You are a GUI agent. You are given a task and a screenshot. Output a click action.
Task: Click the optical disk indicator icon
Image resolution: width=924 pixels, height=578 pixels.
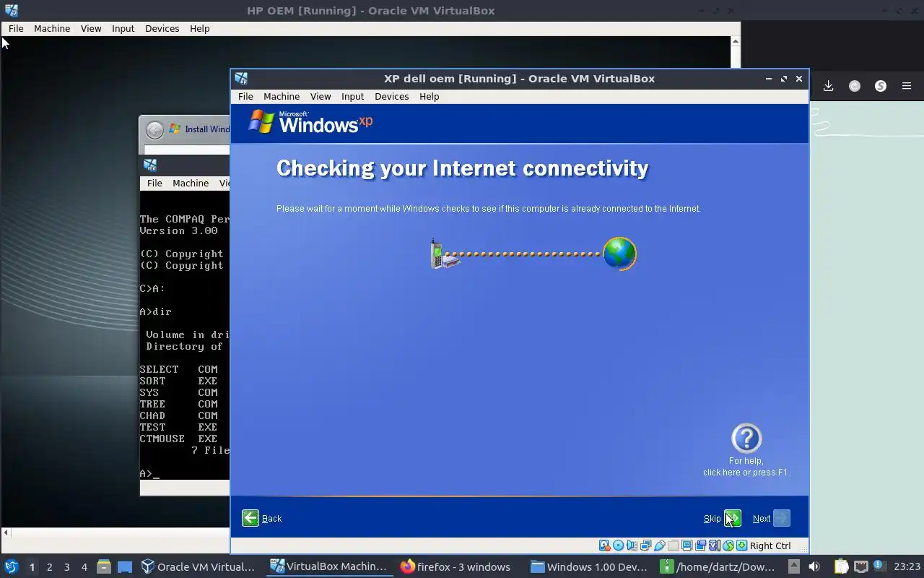click(619, 545)
